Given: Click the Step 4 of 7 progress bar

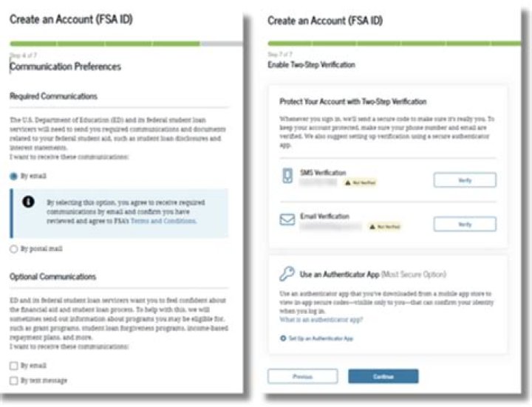Looking at the screenshot, I should pyautogui.click(x=126, y=44).
